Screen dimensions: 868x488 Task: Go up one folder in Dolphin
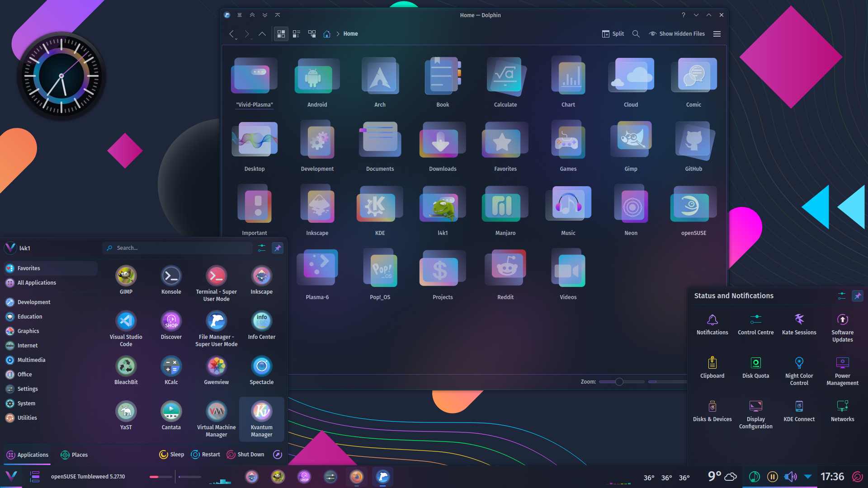[x=262, y=34]
